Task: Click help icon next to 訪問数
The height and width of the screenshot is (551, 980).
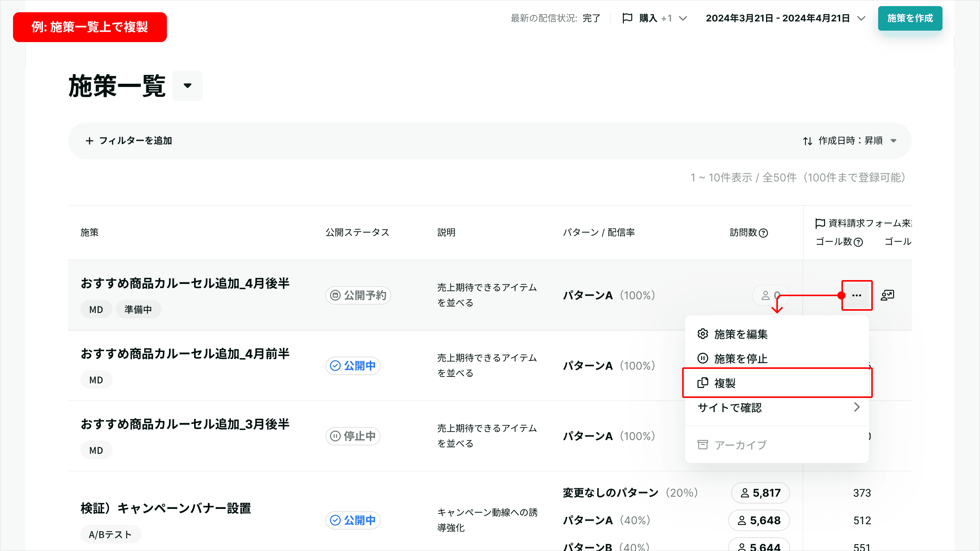Action: 763,233
